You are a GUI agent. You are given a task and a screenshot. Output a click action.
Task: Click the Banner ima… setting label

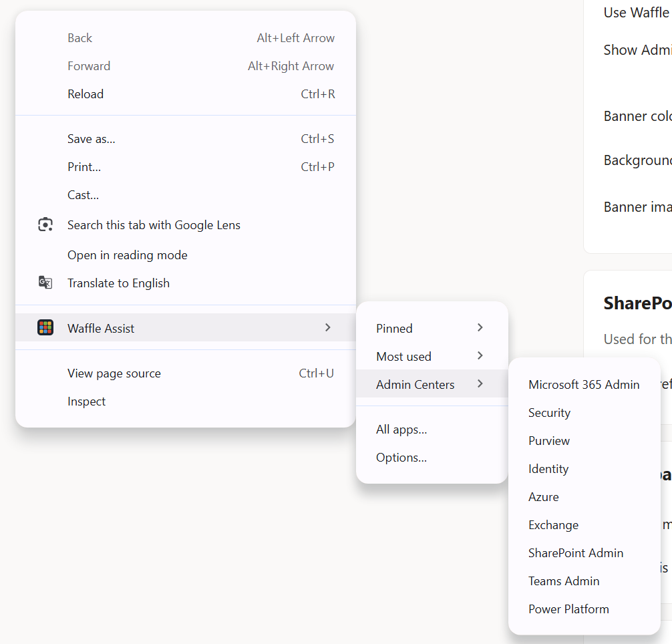click(x=637, y=207)
